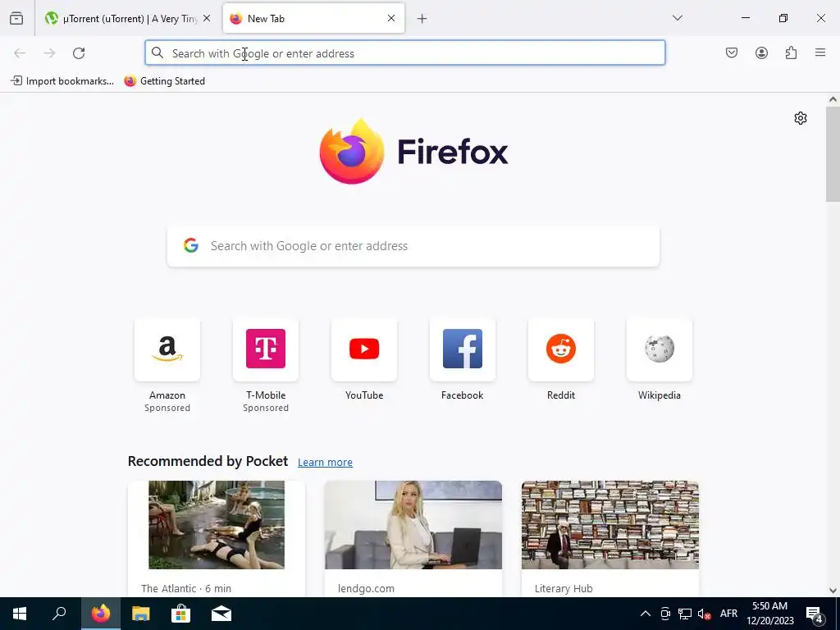The height and width of the screenshot is (630, 840).
Task: Open the clock and date flyout
Action: [769, 614]
